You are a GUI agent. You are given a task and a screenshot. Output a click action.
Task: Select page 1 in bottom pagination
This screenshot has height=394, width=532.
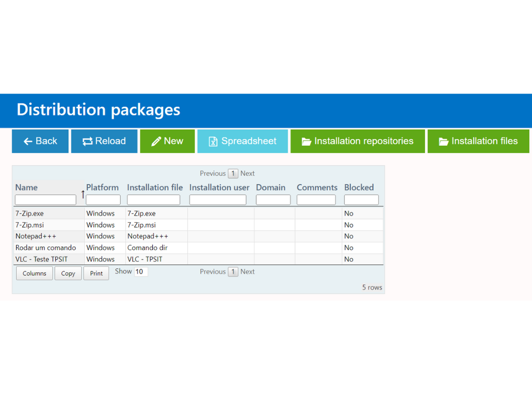233,272
